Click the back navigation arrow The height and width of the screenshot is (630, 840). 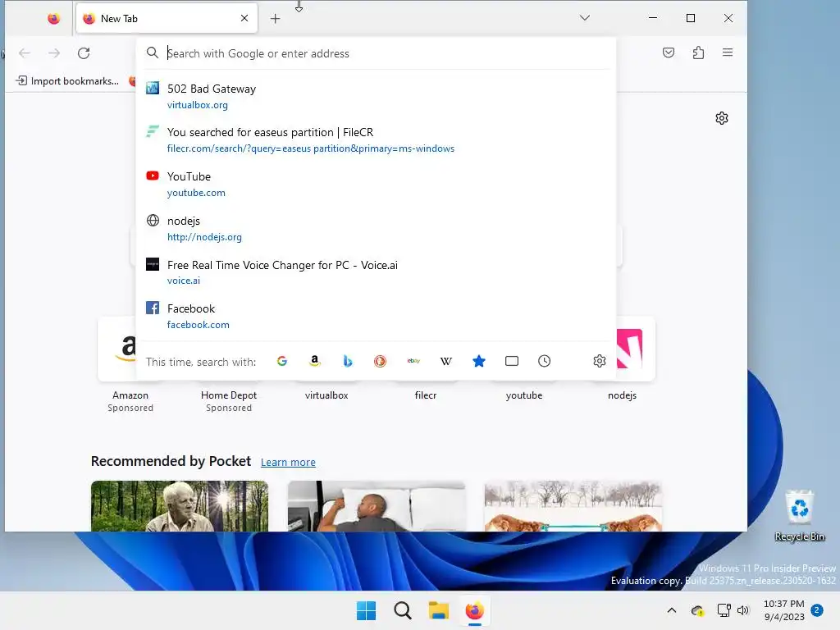coord(25,53)
